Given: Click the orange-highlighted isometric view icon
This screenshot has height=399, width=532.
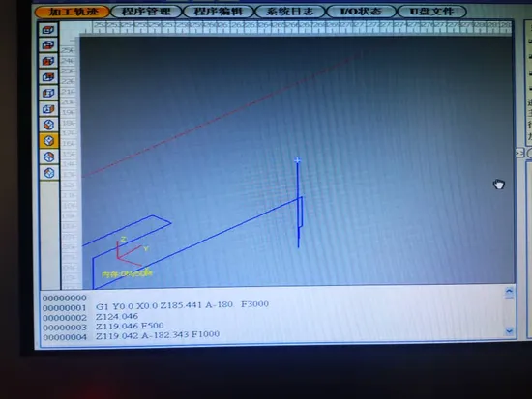Looking at the screenshot, I should point(49,141).
